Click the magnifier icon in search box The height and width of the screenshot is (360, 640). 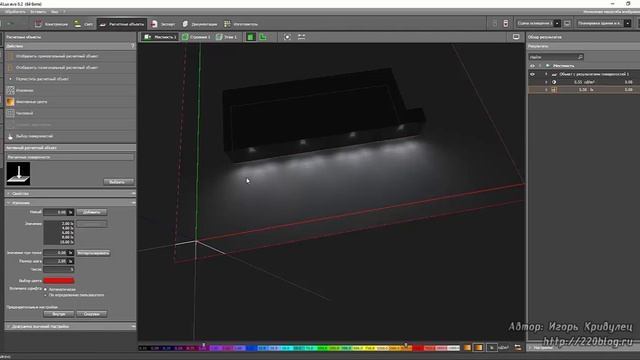[580, 57]
